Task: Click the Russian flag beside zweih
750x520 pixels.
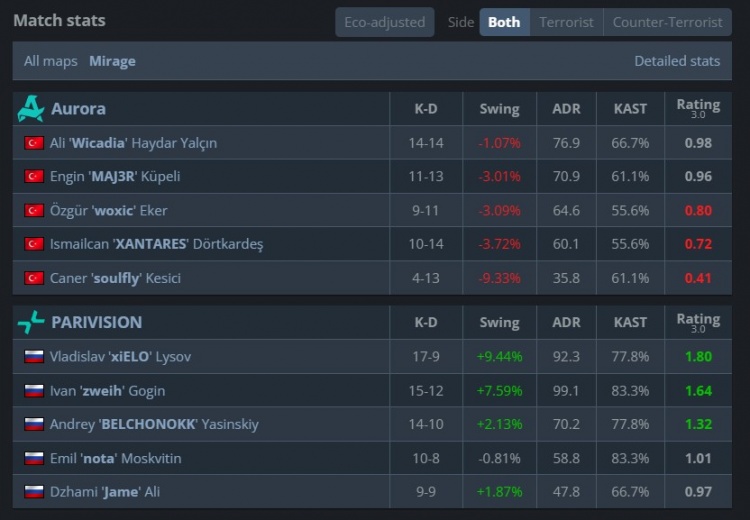Action: (33, 391)
